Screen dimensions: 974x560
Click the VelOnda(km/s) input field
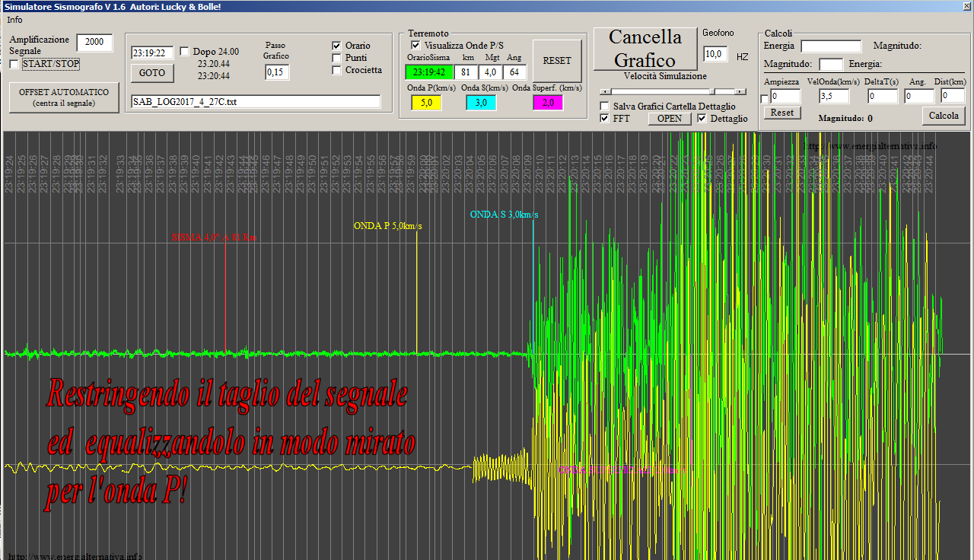tap(834, 97)
